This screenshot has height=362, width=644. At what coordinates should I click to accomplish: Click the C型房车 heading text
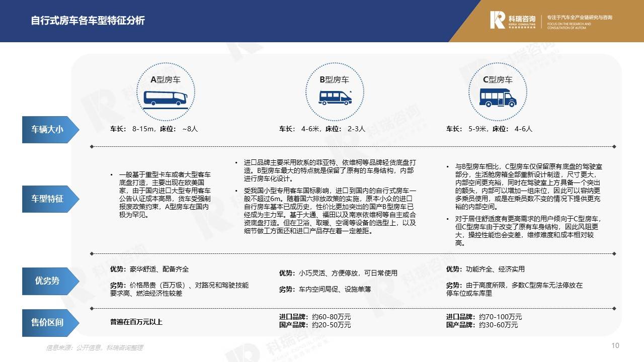pyautogui.click(x=498, y=79)
